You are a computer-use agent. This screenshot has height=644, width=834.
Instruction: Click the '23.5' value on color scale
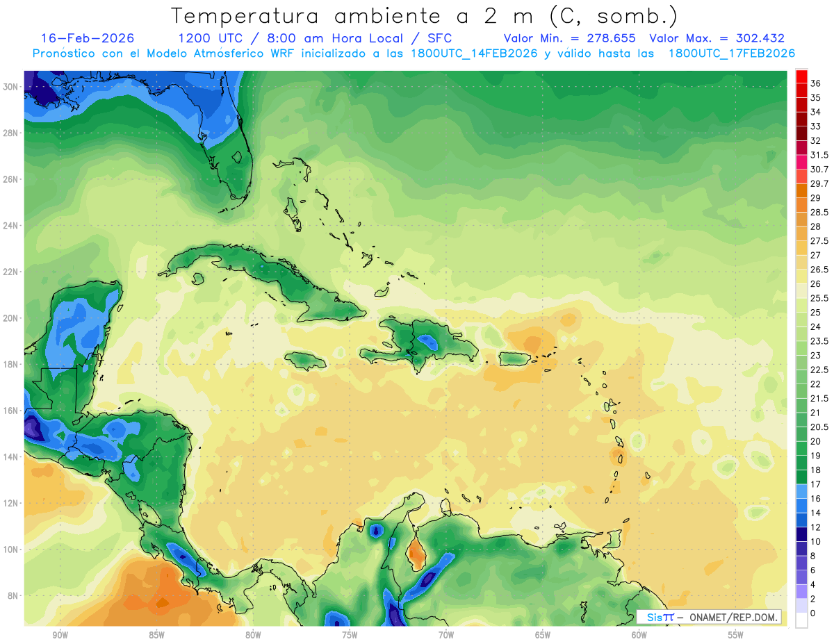[819, 341]
